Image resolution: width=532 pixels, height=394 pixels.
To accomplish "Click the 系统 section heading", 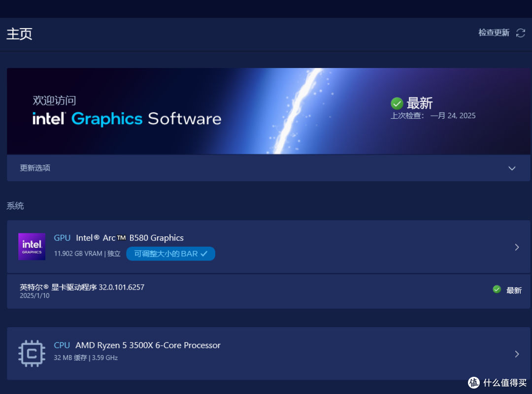I will coord(15,206).
